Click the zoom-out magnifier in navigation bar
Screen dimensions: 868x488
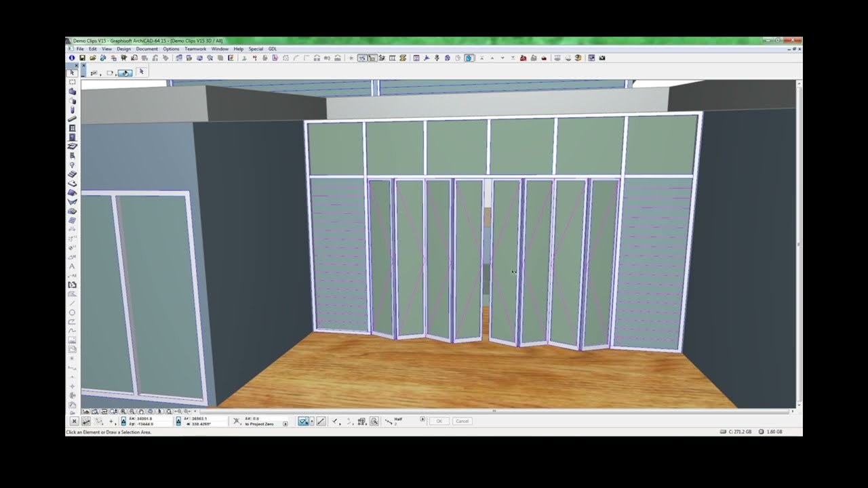(x=132, y=411)
